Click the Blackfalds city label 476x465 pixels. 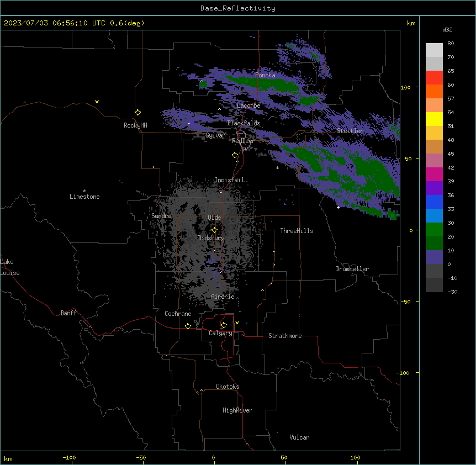[x=244, y=123]
